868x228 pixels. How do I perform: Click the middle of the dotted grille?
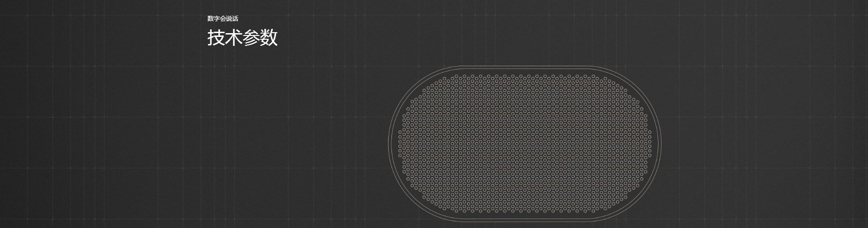tap(525, 143)
